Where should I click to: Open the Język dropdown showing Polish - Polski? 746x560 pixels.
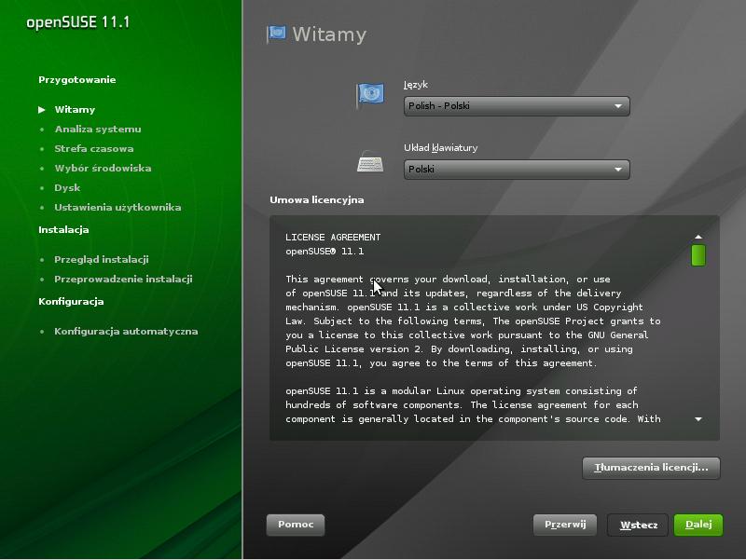point(517,106)
